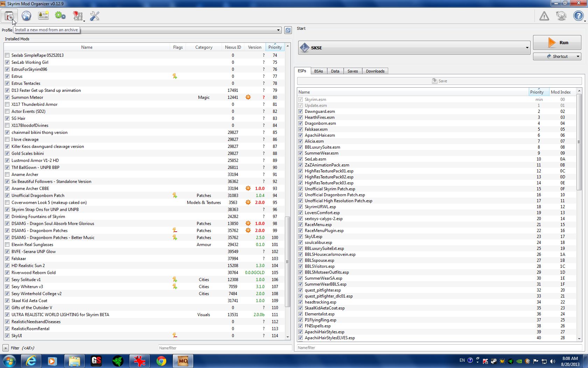
Task: Expand the SKSE executable dropdown
Action: click(x=527, y=48)
